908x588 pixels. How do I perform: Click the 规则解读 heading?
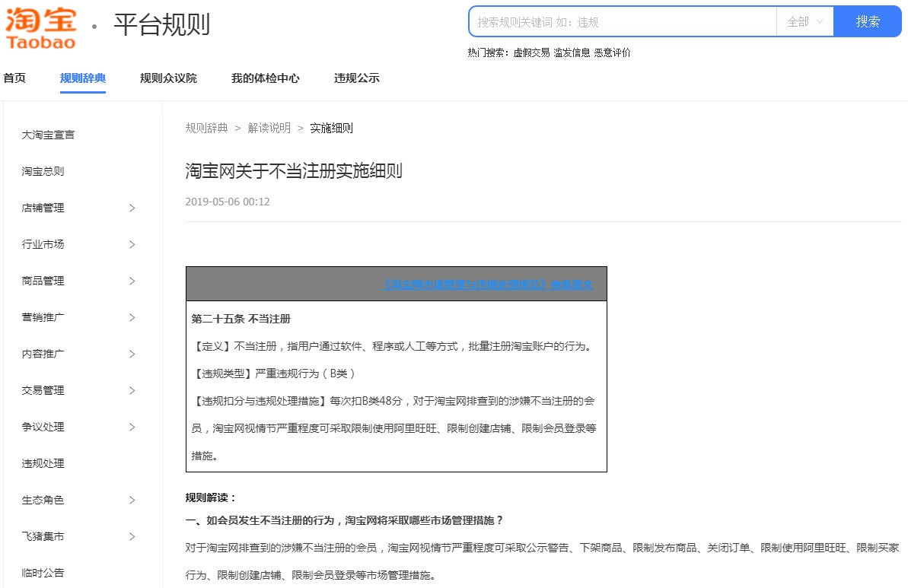click(x=211, y=497)
